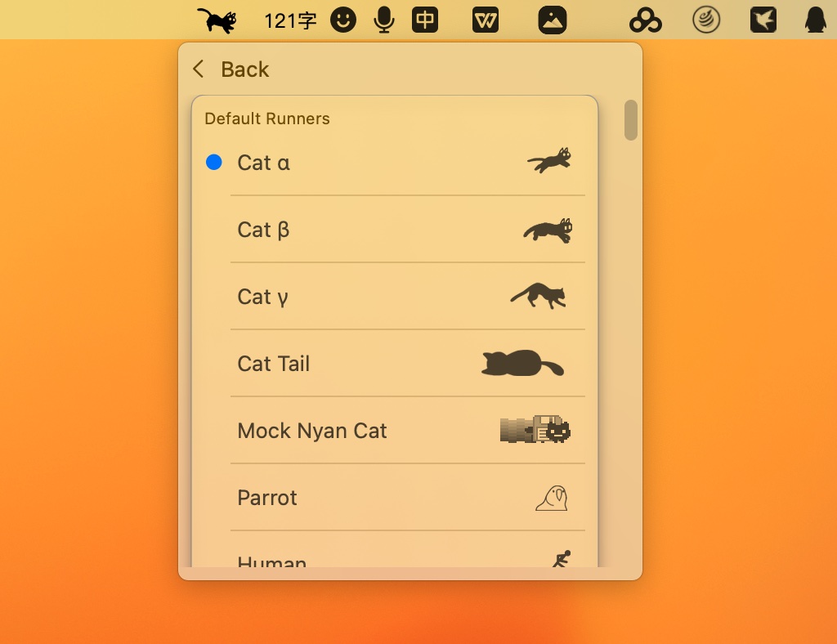Click the scrollbar thumb on the right
This screenshot has width=837, height=644.
(630, 120)
